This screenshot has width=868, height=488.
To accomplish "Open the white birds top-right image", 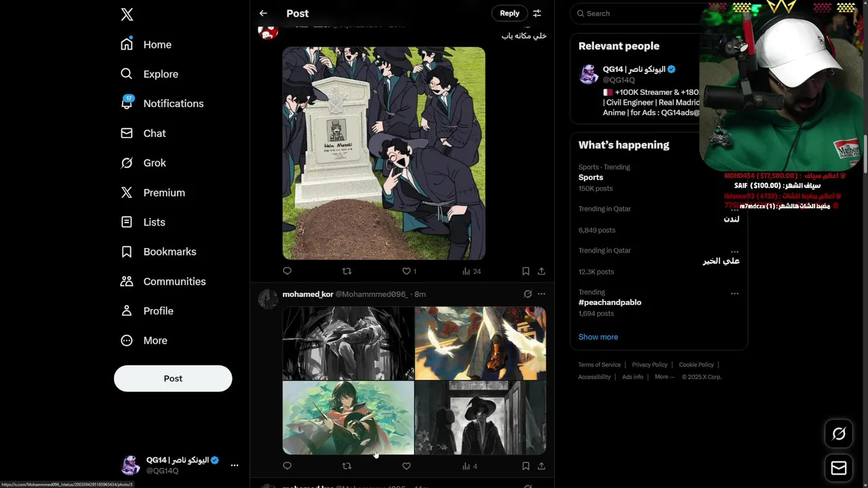I will (x=480, y=343).
